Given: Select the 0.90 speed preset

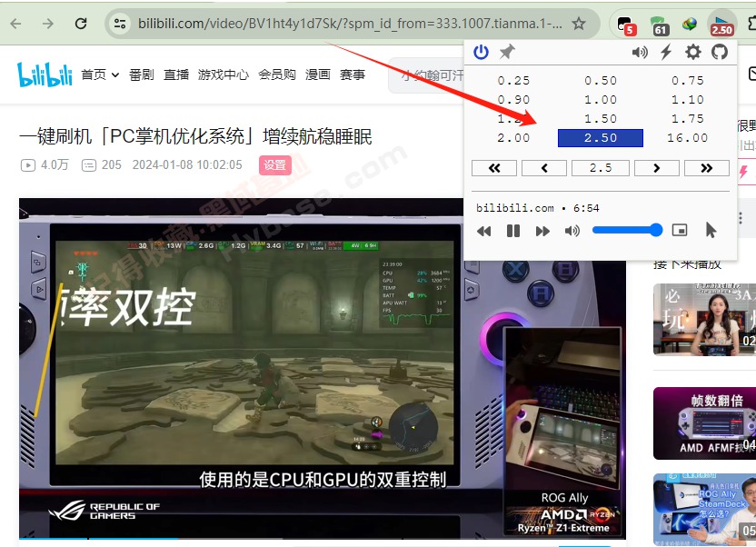Looking at the screenshot, I should tap(513, 100).
